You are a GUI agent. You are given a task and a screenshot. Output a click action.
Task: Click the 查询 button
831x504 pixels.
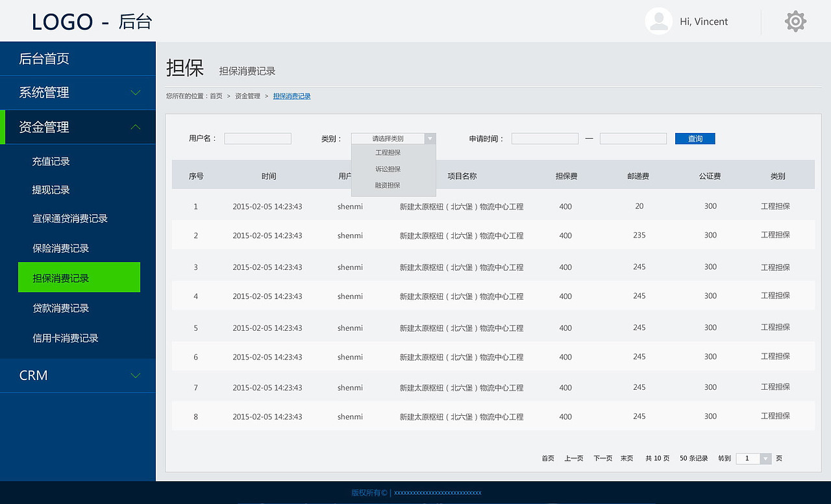[x=695, y=139]
